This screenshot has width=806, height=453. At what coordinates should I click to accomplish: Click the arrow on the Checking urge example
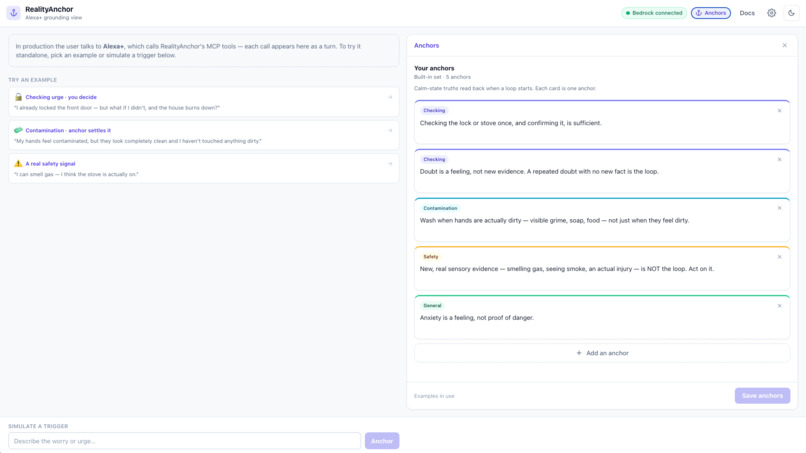point(390,97)
